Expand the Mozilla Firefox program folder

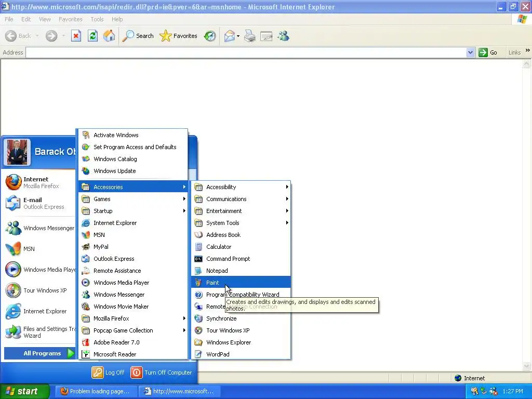133,318
